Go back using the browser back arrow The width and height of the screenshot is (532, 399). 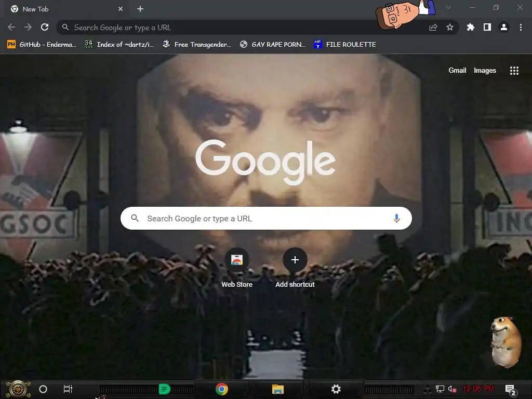click(11, 27)
